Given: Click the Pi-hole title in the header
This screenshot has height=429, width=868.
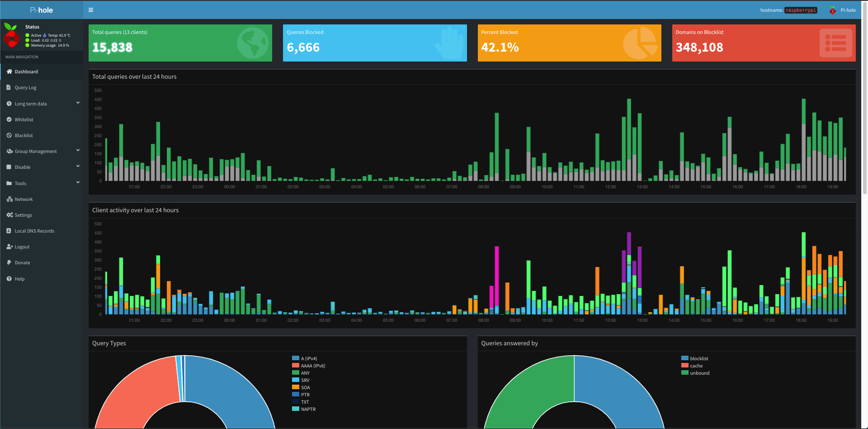Looking at the screenshot, I should 42,10.
